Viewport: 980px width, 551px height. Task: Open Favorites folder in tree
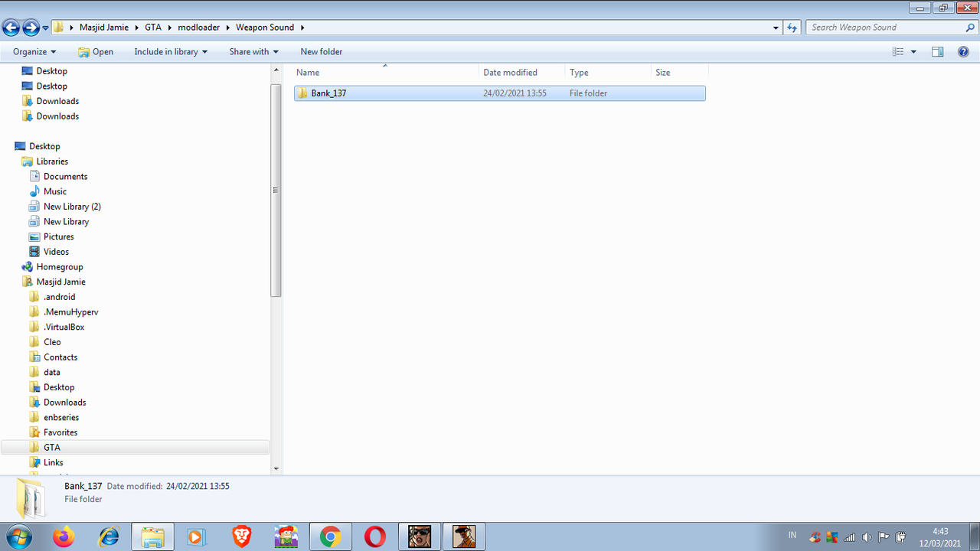(x=60, y=432)
